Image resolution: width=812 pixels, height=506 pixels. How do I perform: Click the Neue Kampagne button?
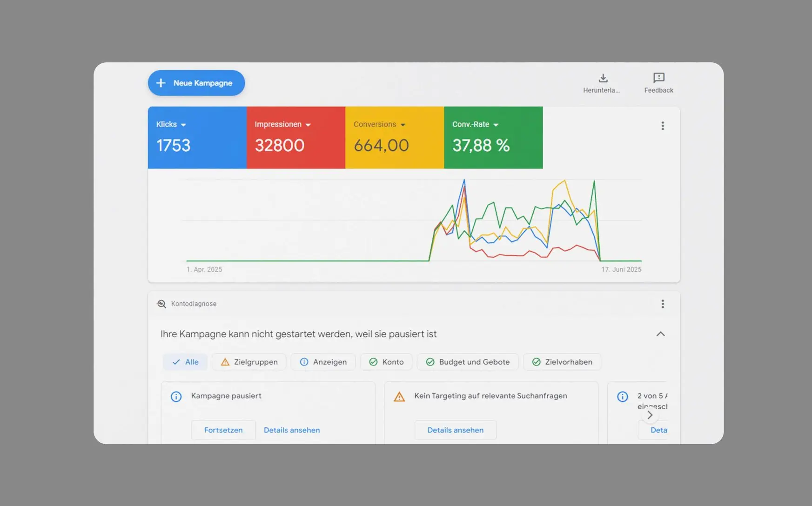(196, 83)
